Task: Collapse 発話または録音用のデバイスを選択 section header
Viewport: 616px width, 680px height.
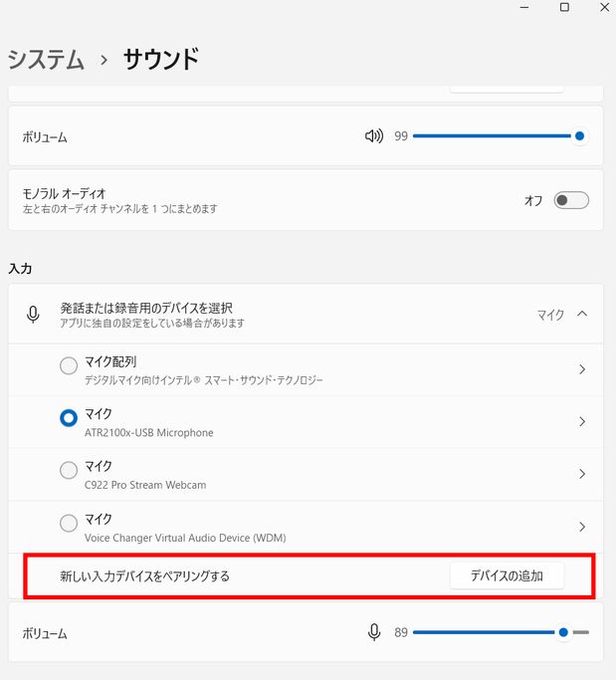Action: tap(306, 315)
